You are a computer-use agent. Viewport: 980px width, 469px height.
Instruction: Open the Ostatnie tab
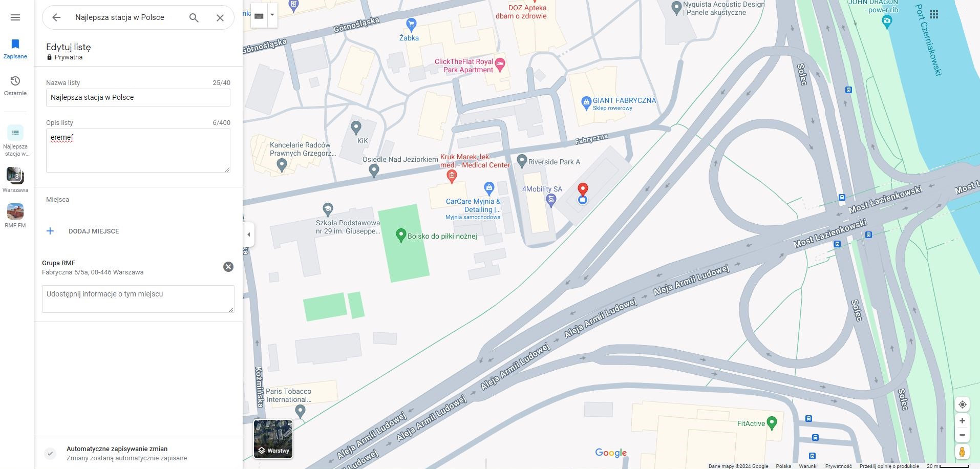pyautogui.click(x=15, y=86)
